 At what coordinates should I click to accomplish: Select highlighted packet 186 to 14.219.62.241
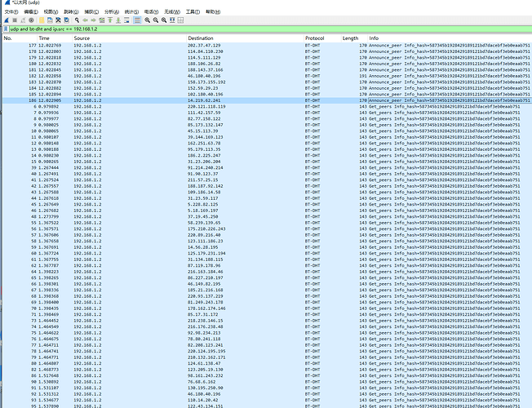tap(268, 100)
